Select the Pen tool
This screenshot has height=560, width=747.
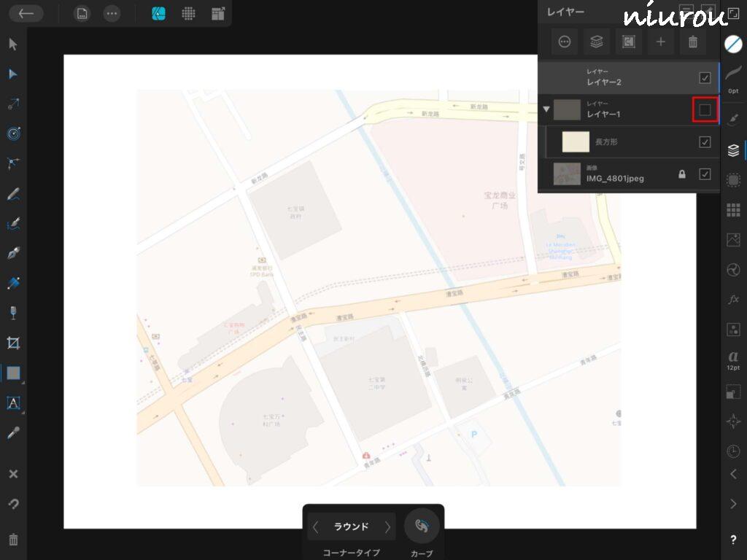[x=13, y=254]
